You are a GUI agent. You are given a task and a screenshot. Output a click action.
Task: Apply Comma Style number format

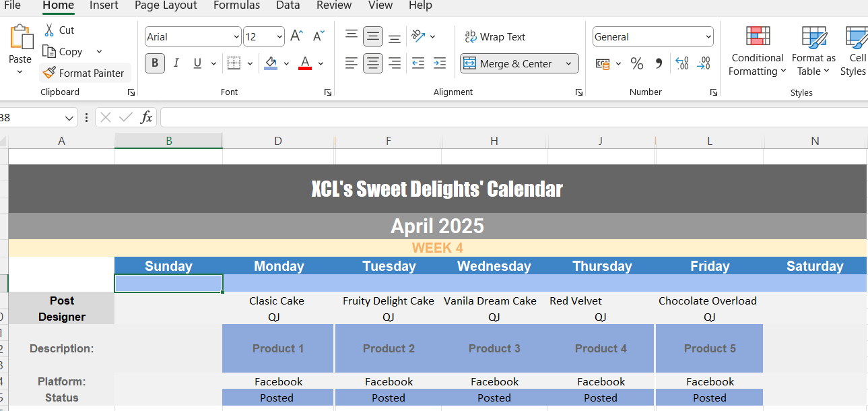[x=659, y=64]
